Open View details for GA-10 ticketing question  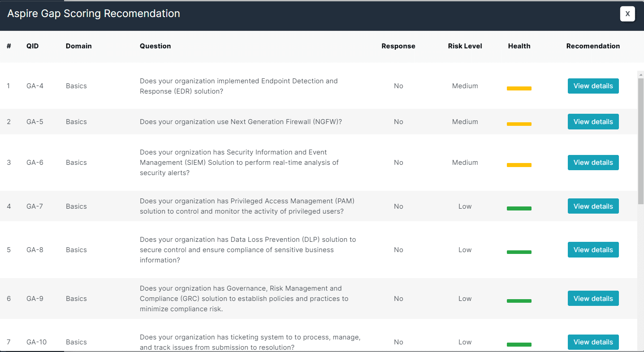tap(593, 342)
